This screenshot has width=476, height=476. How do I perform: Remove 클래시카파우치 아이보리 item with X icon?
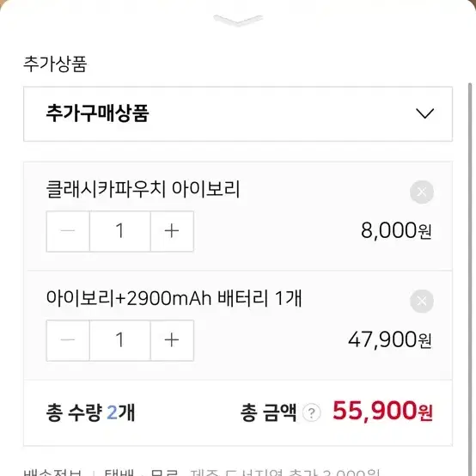click(x=422, y=192)
